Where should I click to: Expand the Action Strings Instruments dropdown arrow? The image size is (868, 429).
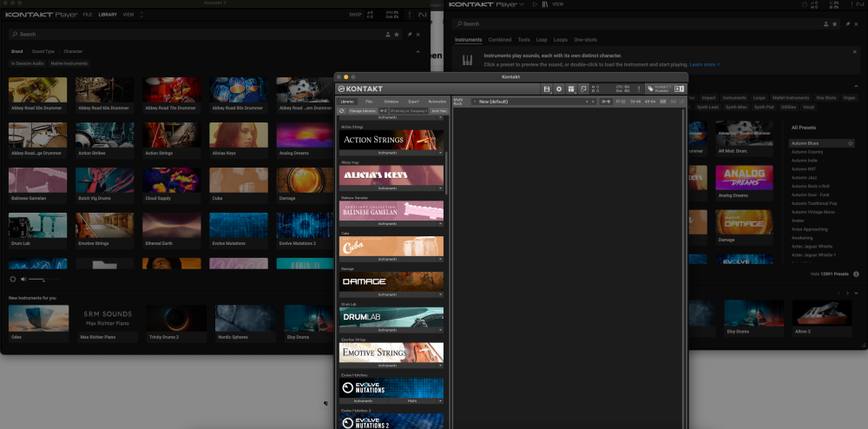pos(440,152)
